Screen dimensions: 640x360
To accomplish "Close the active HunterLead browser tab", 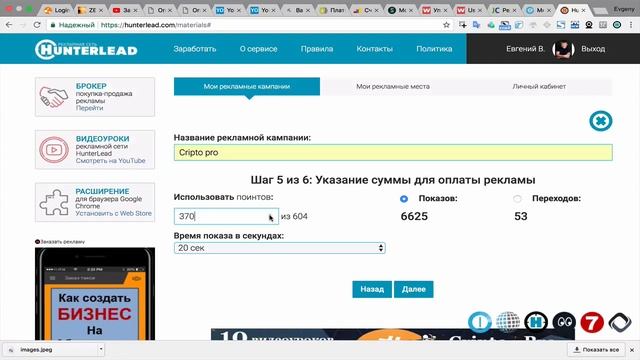I will pos(584,10).
